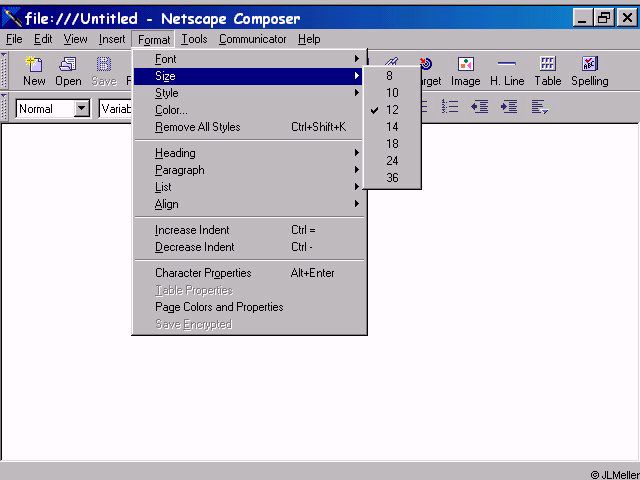Choose Decrease Indent menu entry

[x=248, y=247]
